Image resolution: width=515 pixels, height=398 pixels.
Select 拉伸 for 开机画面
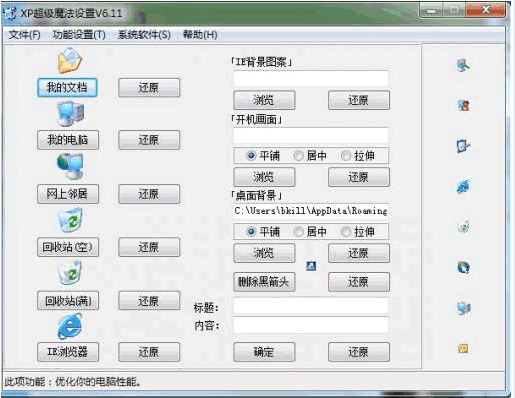click(x=358, y=156)
